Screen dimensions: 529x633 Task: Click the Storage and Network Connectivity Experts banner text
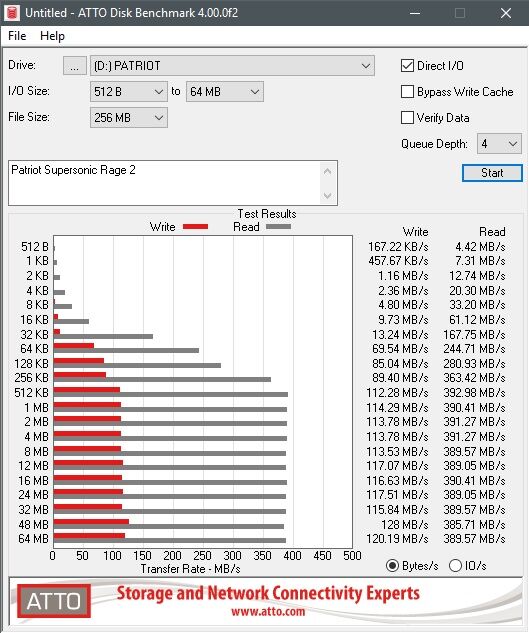[268, 593]
